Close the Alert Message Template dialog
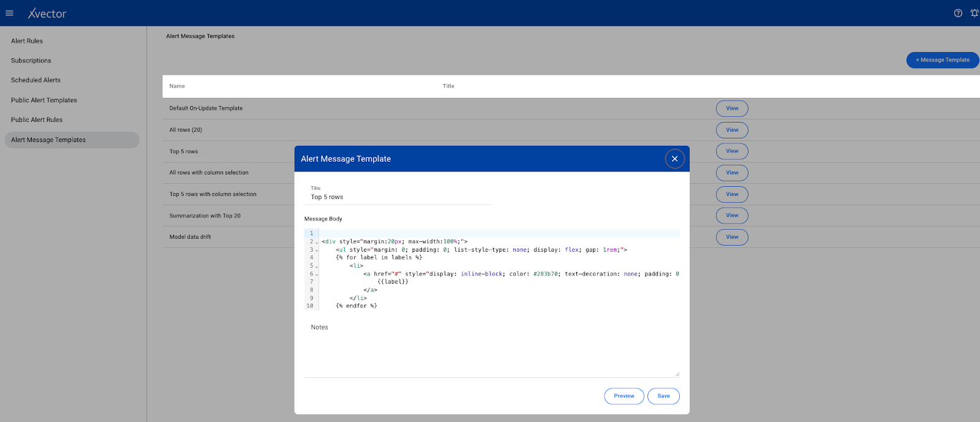Viewport: 980px width, 422px height. click(674, 159)
